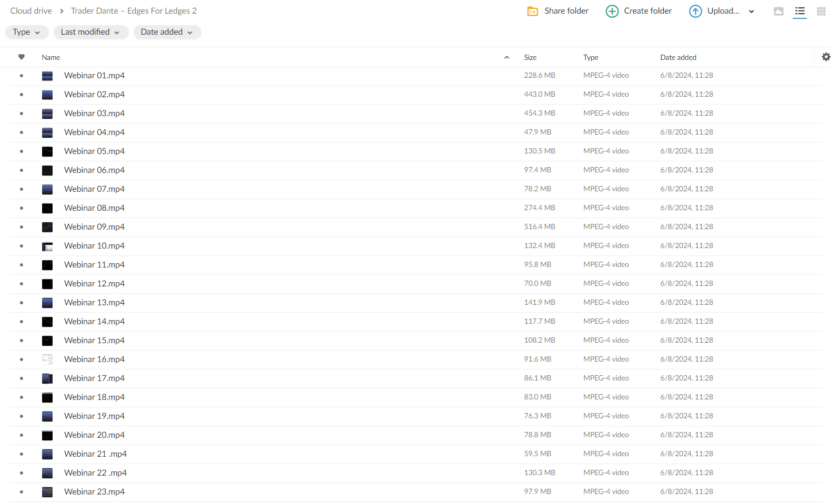This screenshot has height=504, width=831.
Task: Select the Webinar 20.mp4 file name
Action: [x=94, y=435]
